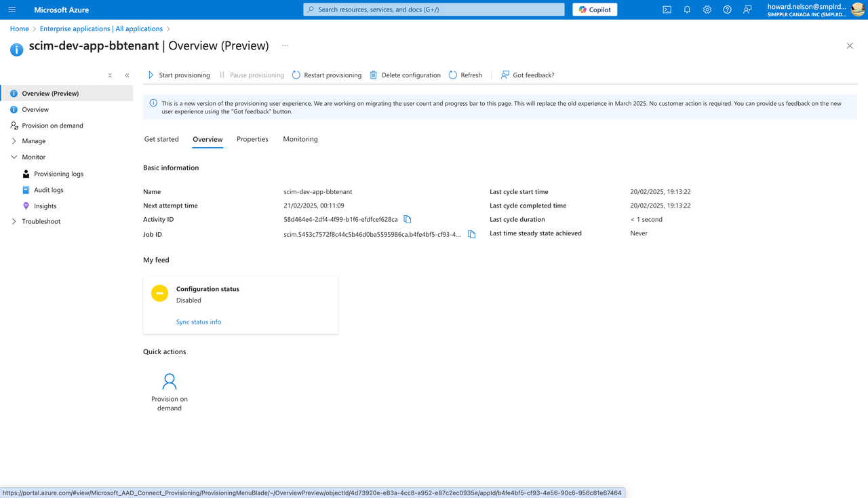Open the Sync status info link
The width and height of the screenshot is (868, 498).
pos(199,322)
